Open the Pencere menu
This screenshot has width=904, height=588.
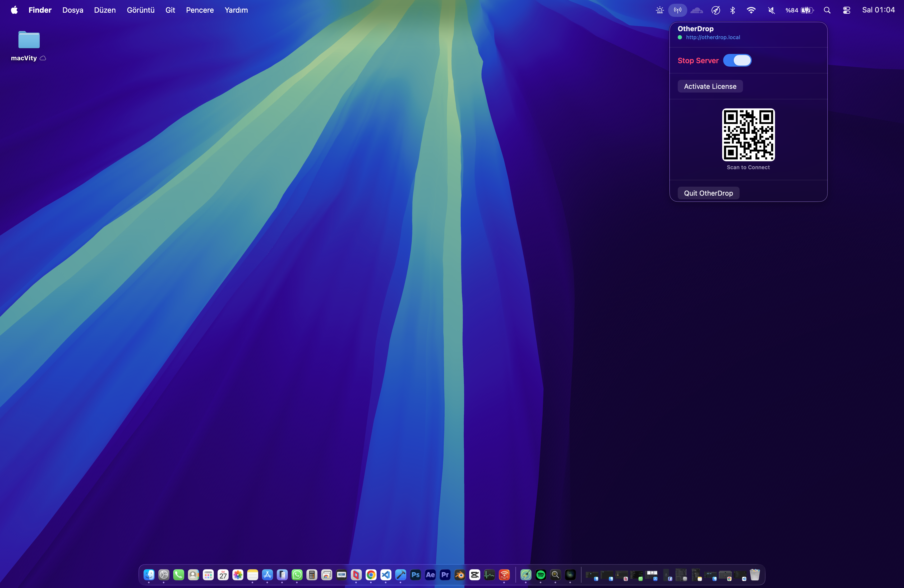(200, 10)
